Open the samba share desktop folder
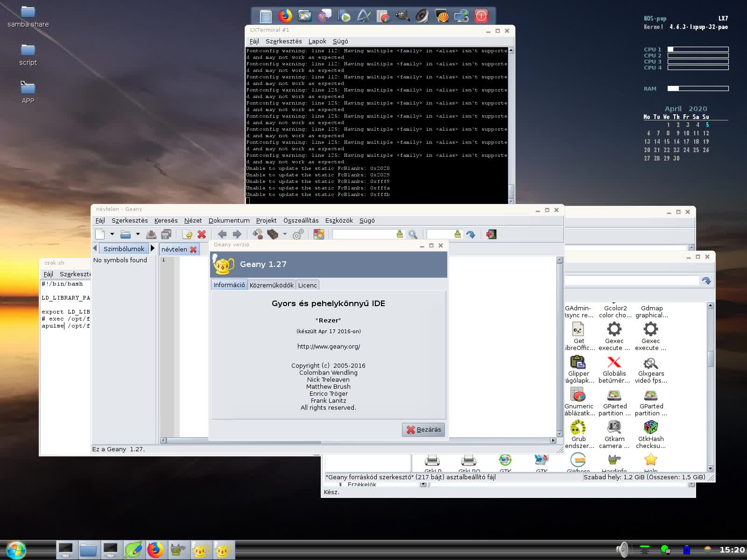This screenshot has height=560, width=747. click(x=28, y=16)
